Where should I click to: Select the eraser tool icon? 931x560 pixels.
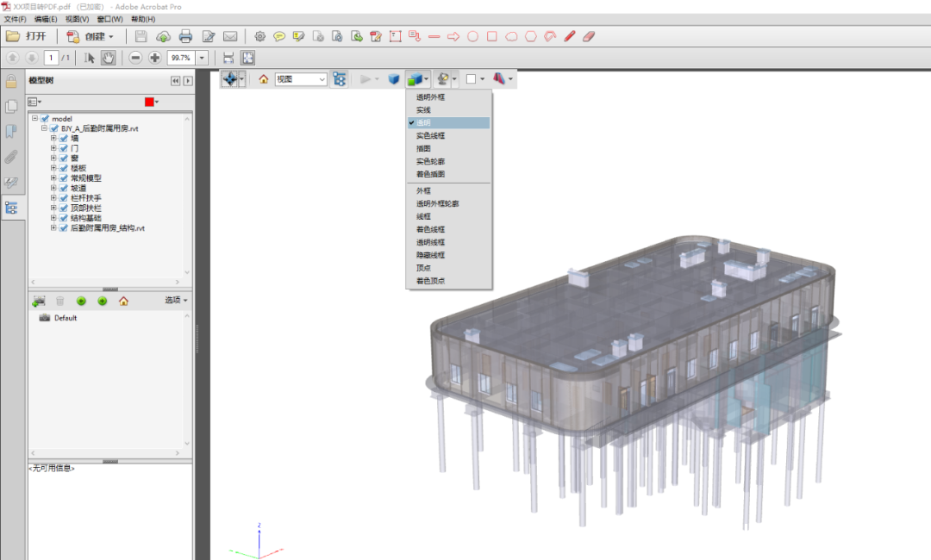pyautogui.click(x=590, y=36)
